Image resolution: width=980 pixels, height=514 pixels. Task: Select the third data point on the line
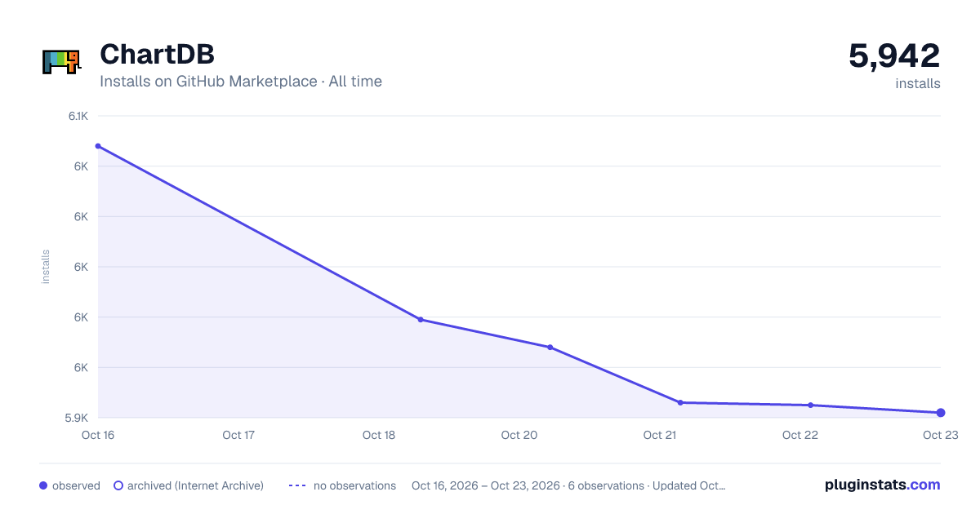(x=550, y=348)
